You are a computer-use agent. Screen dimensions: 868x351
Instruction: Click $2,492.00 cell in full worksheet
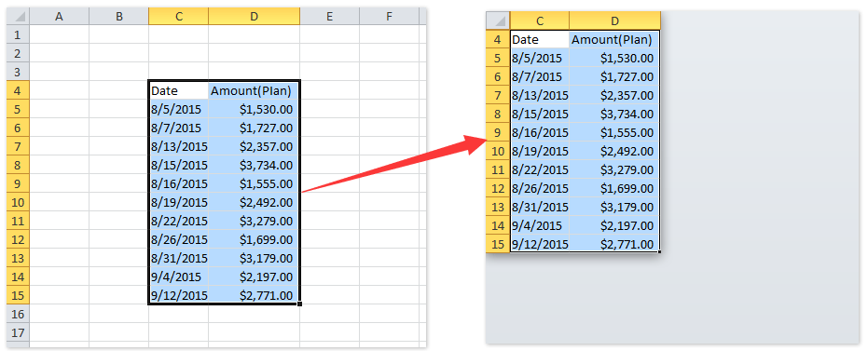255,202
